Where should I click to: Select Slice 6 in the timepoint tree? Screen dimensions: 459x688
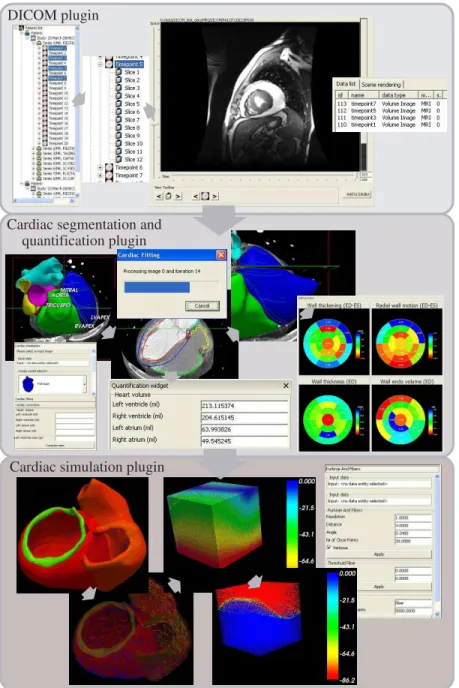132,112
